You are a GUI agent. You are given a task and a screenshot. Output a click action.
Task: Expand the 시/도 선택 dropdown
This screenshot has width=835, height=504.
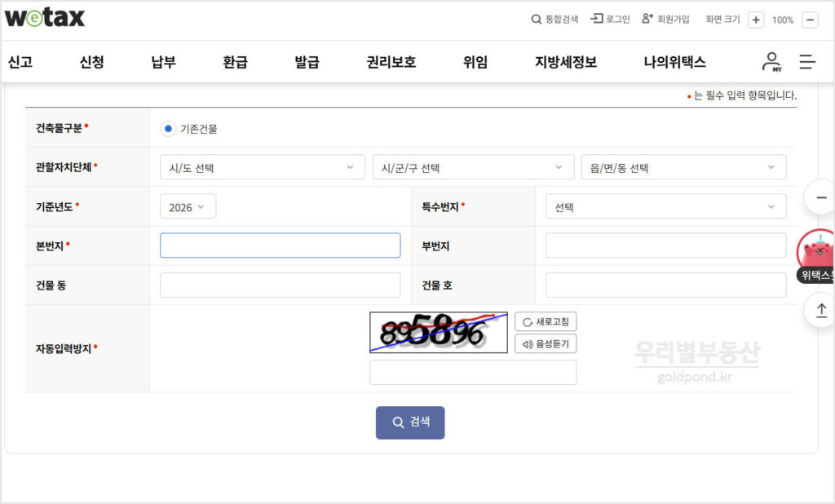pos(262,167)
